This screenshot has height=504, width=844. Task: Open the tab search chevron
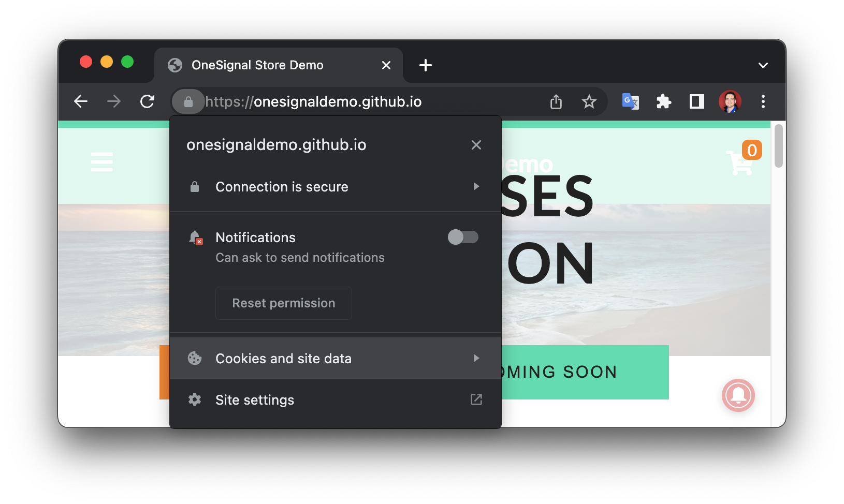763,65
